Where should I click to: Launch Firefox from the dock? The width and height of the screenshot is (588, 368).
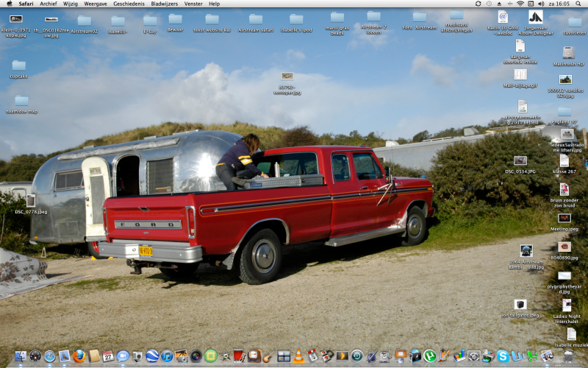coord(79,356)
